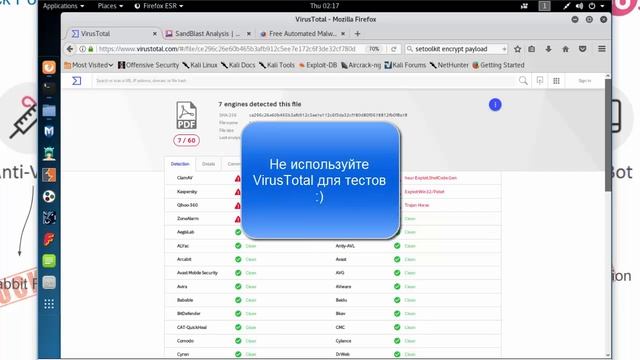Bookmark this page with the star
Image resolution: width=640 pixels, height=360 pixels.
point(518,49)
